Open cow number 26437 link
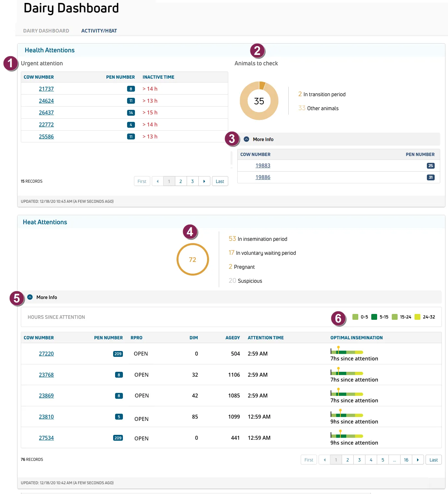The height and width of the screenshot is (494, 448). coord(46,112)
